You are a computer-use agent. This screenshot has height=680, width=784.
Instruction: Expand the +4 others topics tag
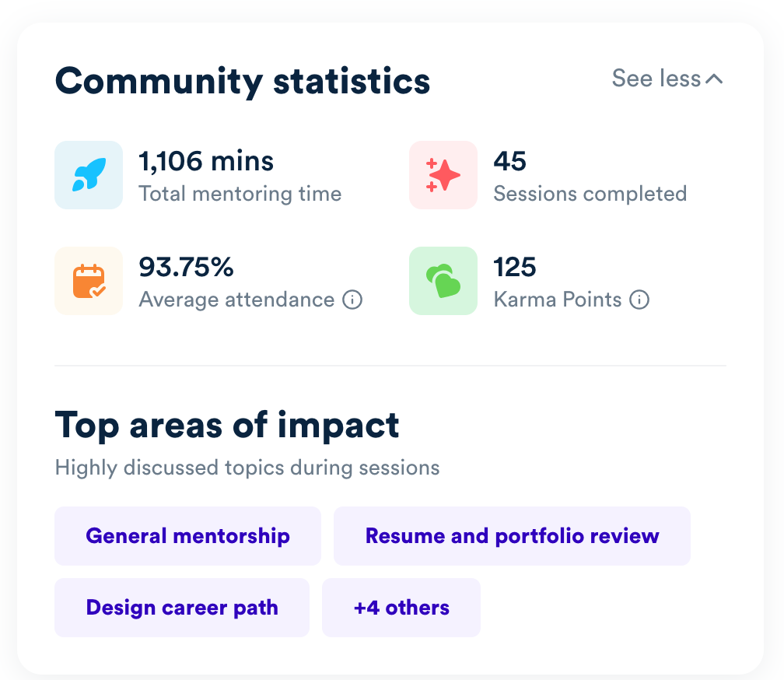[401, 608]
